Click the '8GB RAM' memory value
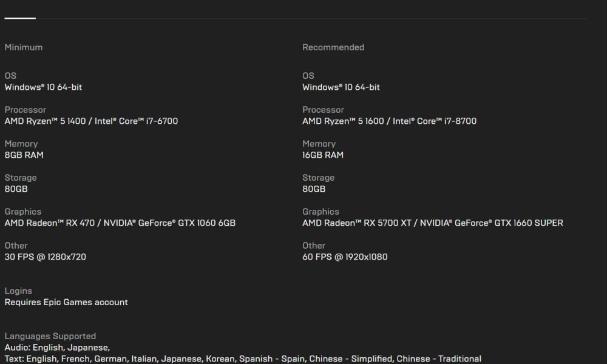This screenshot has height=364, width=607. click(x=24, y=155)
